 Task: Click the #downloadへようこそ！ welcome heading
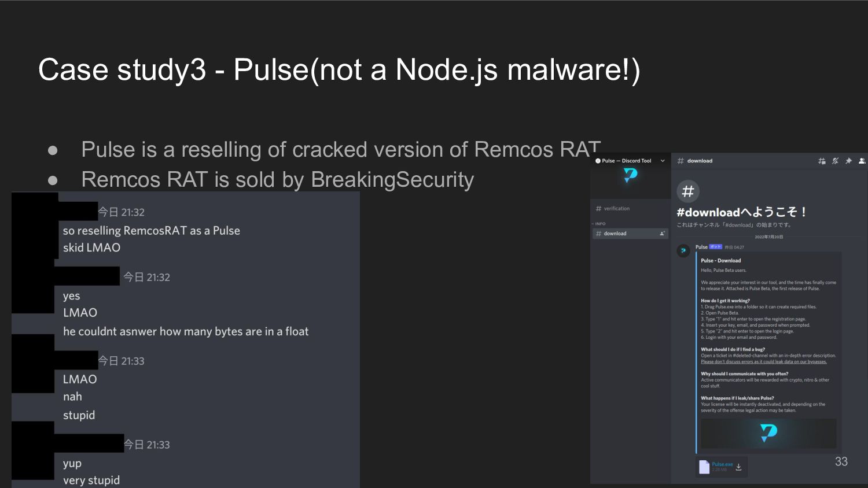742,212
